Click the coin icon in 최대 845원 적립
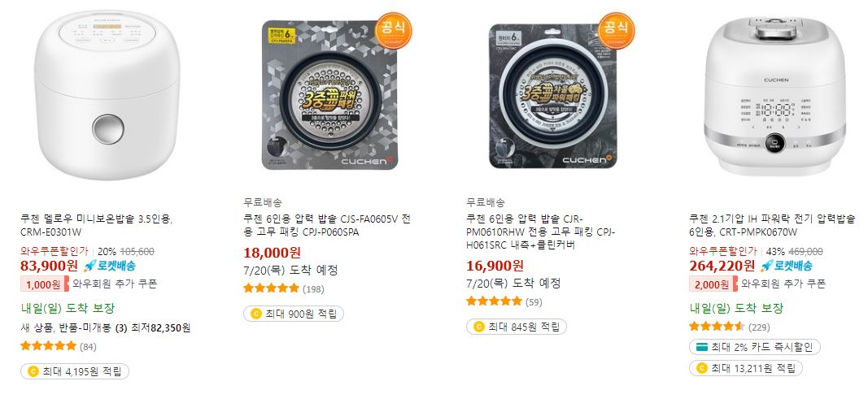 (x=479, y=327)
